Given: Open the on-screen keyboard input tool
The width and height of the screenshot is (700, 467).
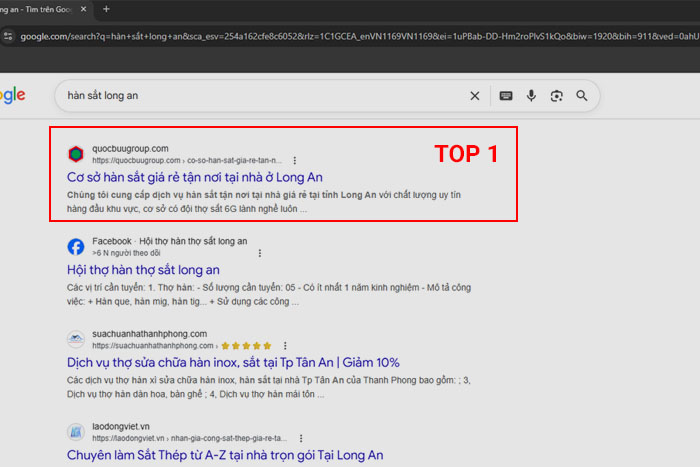Looking at the screenshot, I should (506, 96).
